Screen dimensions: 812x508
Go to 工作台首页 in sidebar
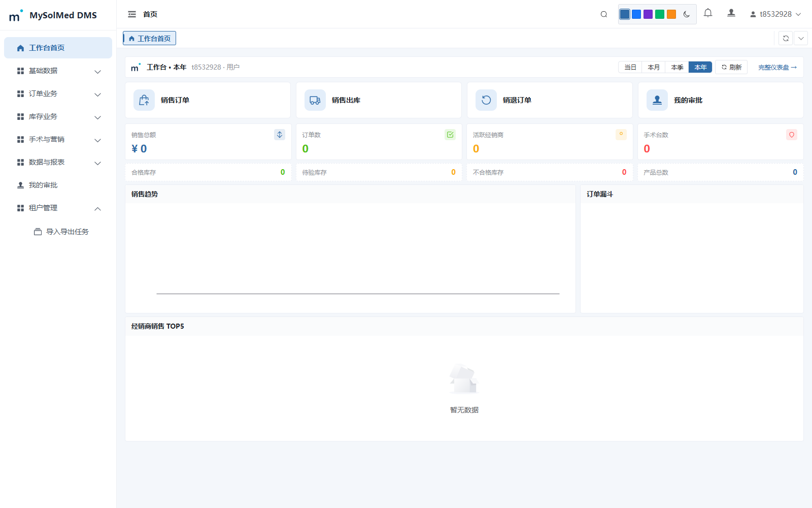point(58,48)
